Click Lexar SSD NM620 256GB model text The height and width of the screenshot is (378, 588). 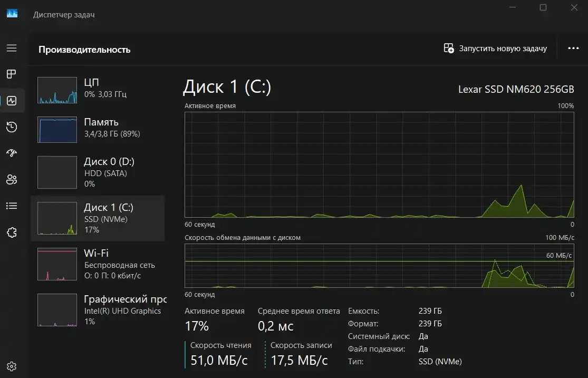point(516,89)
